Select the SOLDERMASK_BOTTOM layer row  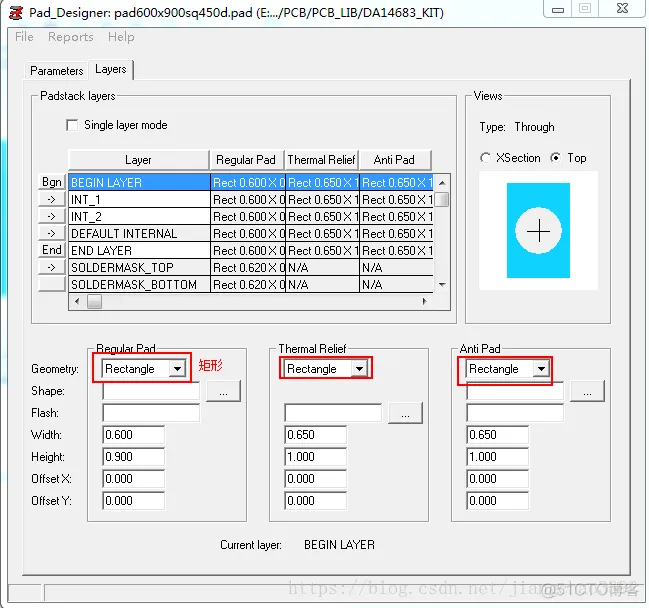[251, 284]
